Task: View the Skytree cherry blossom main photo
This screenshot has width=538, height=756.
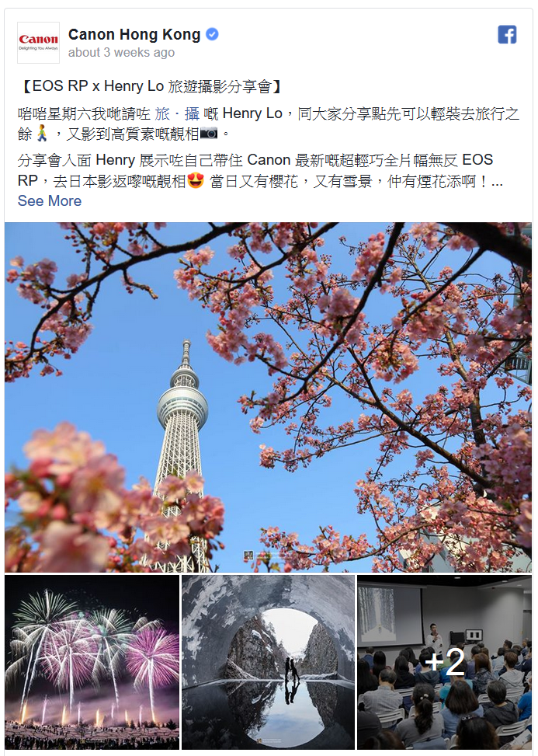Action: tap(269, 397)
